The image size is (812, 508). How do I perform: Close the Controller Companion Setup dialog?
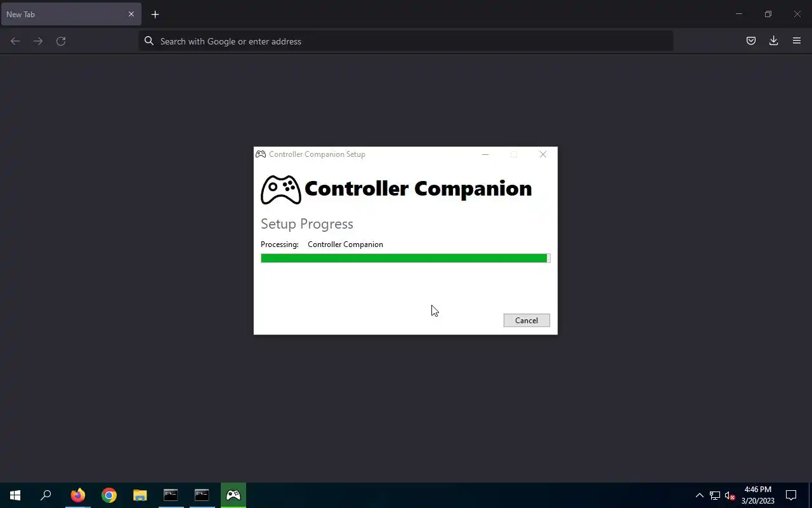point(543,154)
